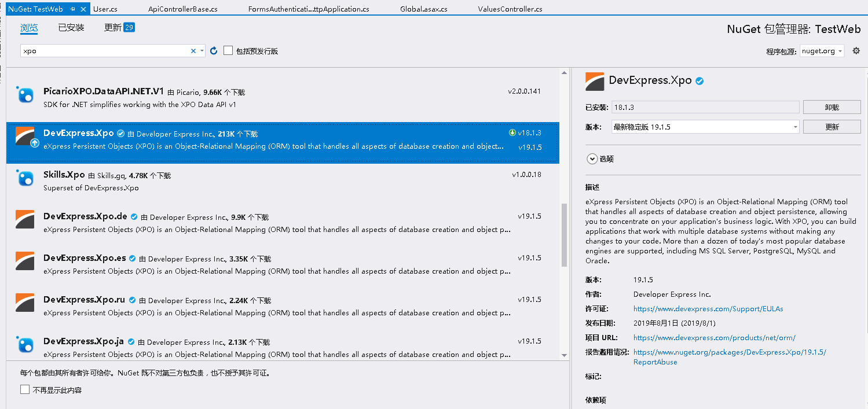
Task: Click verified badge next to DevExpress.Xpo.es
Action: click(132, 259)
